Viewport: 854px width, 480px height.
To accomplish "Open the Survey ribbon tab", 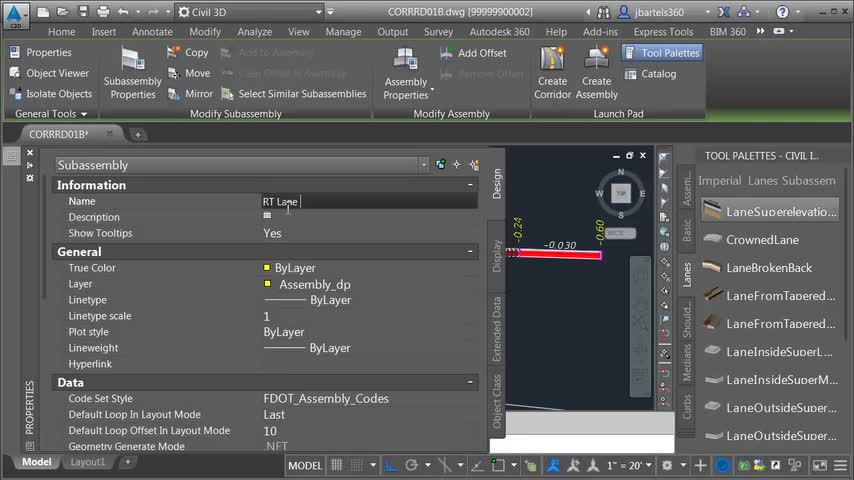I will point(438,32).
